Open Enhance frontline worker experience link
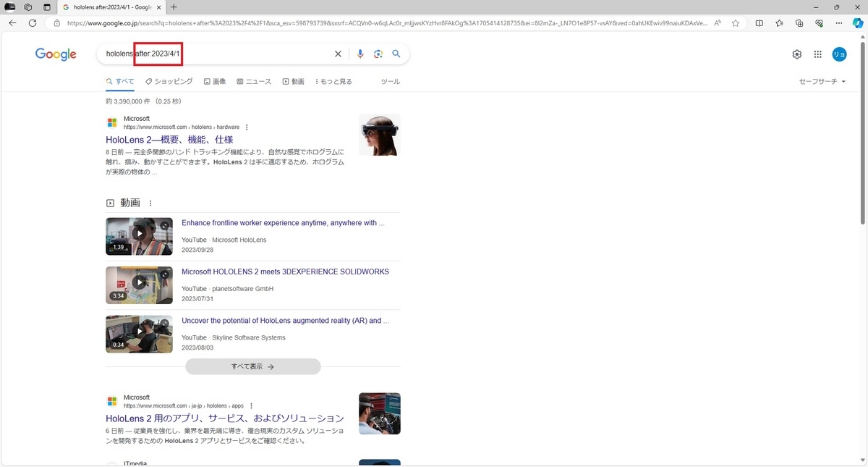The height and width of the screenshot is (467, 868). click(x=283, y=223)
